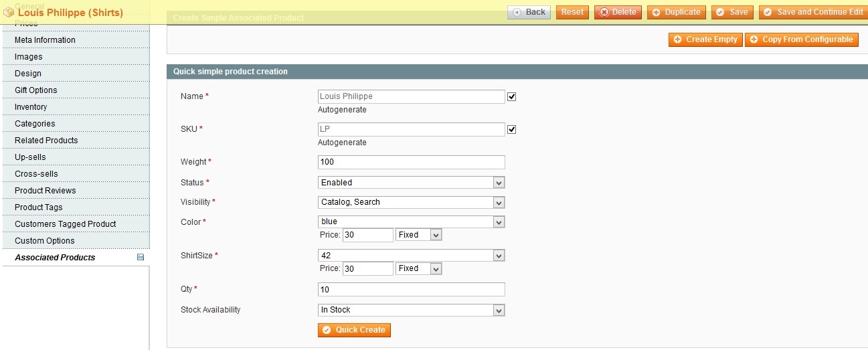This screenshot has width=868, height=350.
Task: Click the Create Empty button
Action: pos(705,39)
